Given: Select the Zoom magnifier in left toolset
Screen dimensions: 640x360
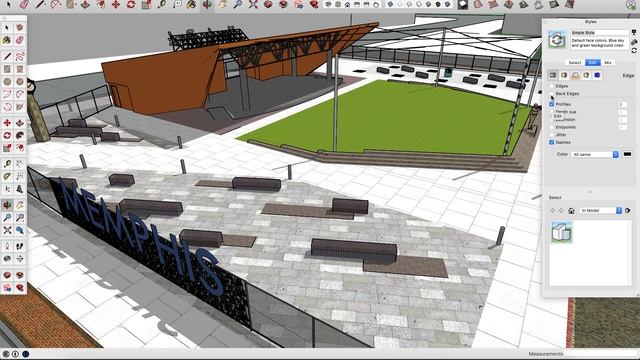Looking at the screenshot, I should pos(7,218).
